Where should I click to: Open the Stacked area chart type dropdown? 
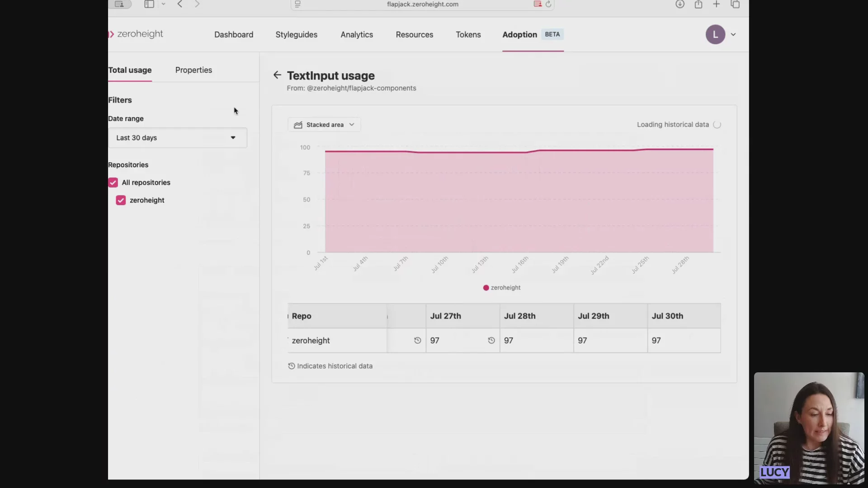click(324, 125)
